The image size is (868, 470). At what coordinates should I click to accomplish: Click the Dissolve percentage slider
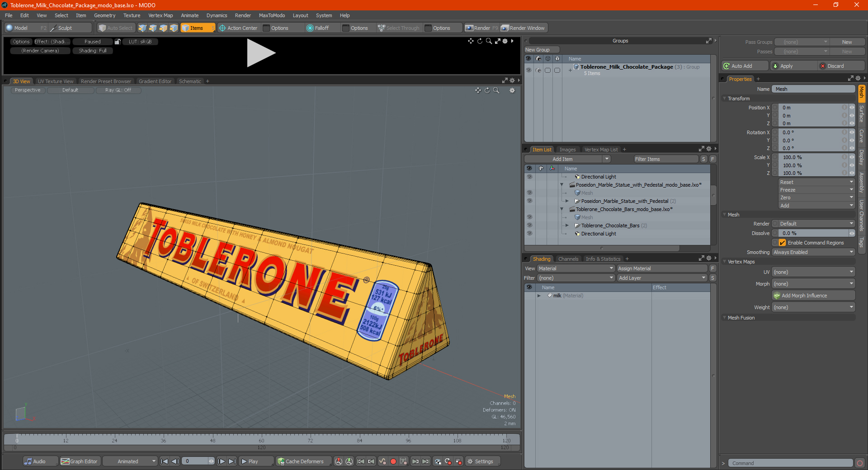point(813,233)
